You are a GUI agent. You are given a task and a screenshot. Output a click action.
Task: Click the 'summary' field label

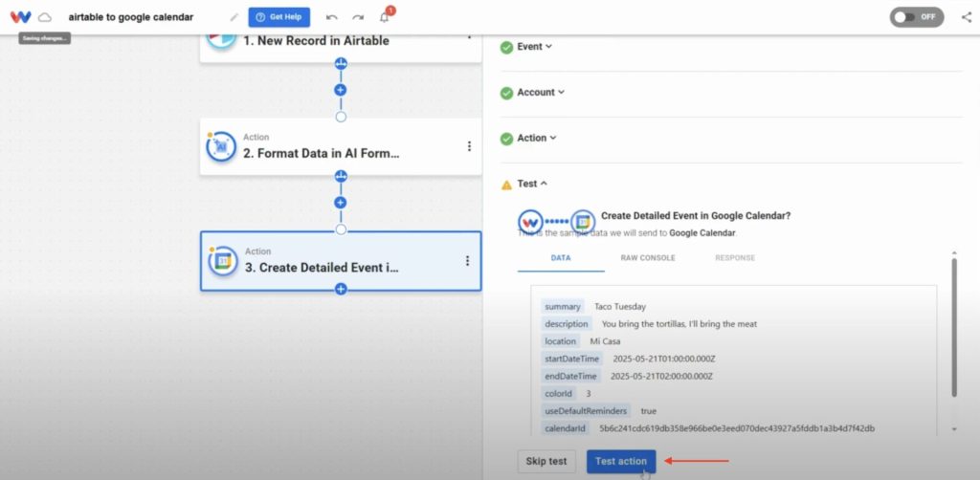(x=563, y=307)
